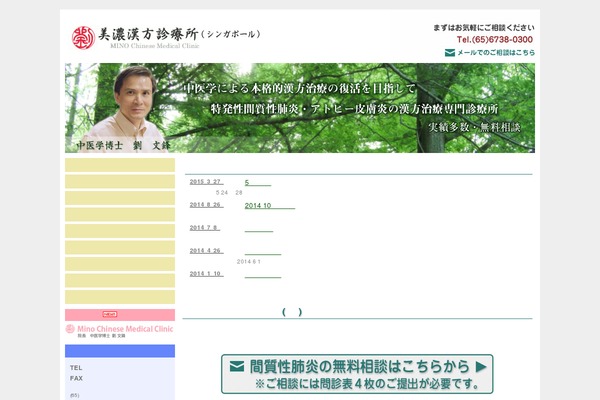Click the forest banner image with doctor

[300, 108]
